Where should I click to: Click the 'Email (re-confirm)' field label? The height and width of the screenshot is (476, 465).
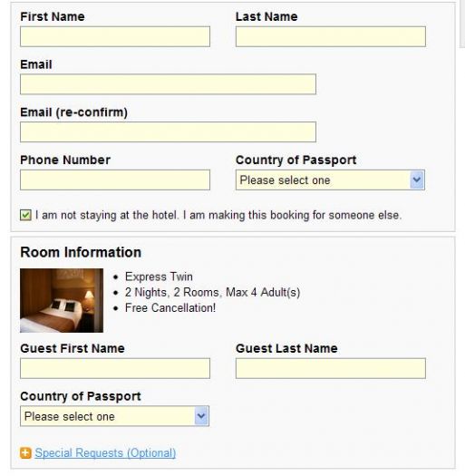73,112
